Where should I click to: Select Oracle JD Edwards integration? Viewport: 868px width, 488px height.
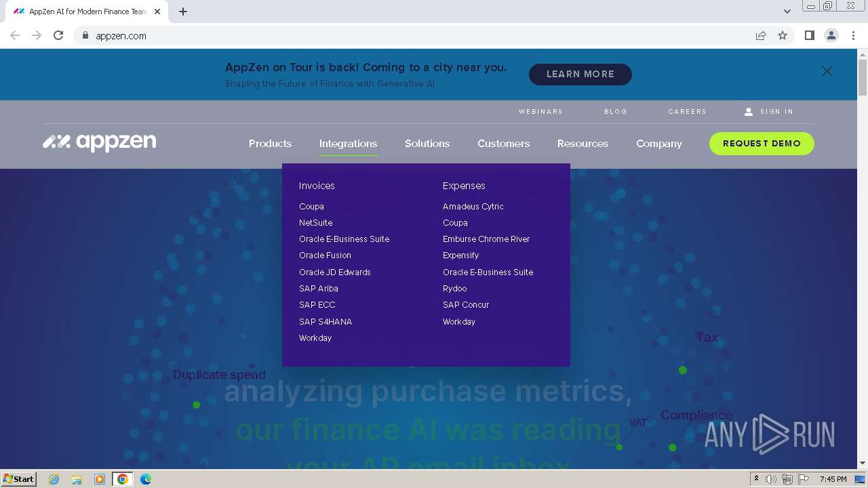[x=335, y=272]
